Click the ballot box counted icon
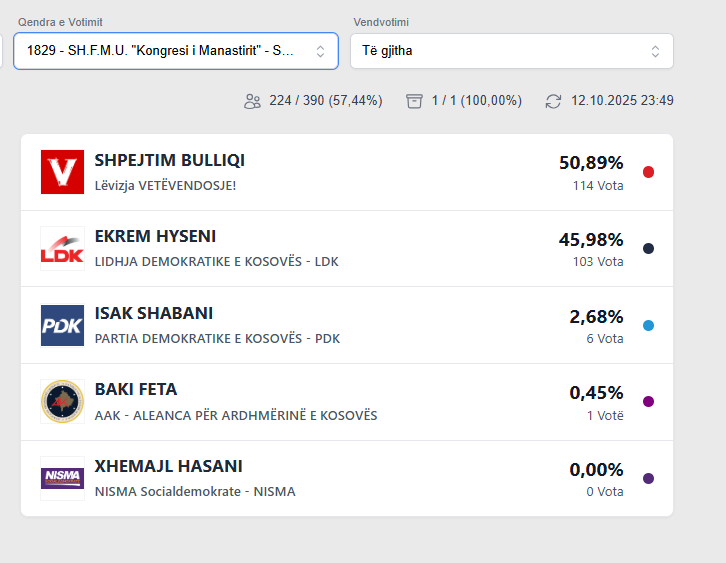This screenshot has width=726, height=563. point(414,101)
